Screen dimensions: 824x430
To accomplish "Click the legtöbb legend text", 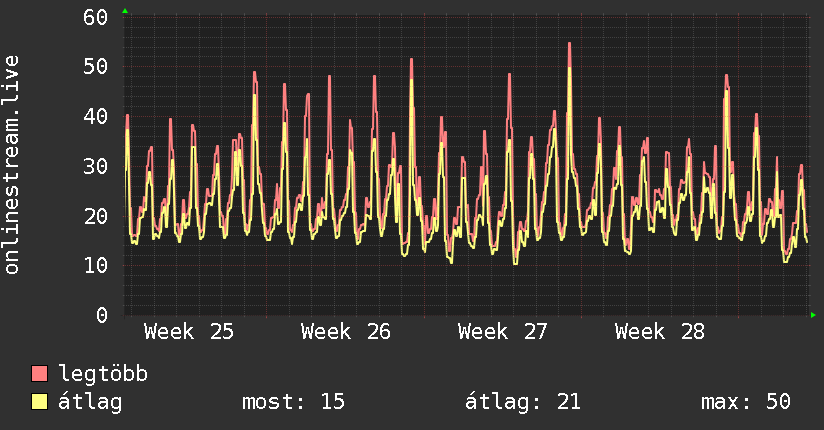I will tap(103, 374).
